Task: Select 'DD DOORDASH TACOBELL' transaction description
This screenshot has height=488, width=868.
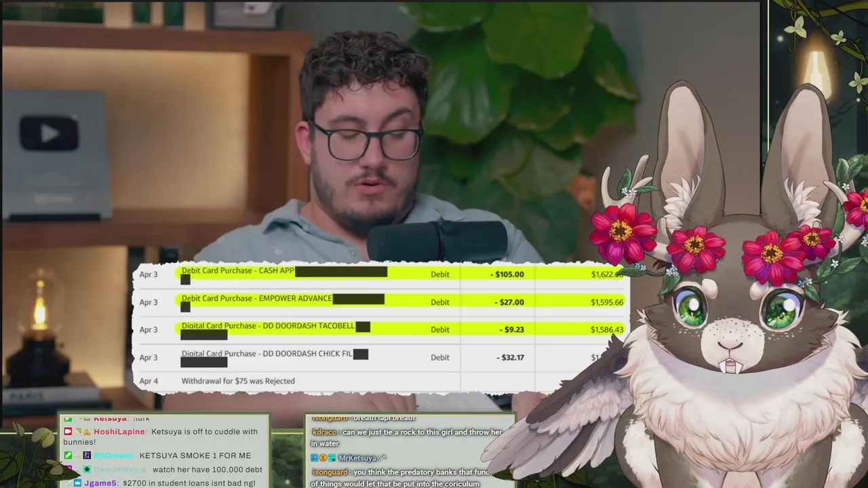Action: pos(308,326)
